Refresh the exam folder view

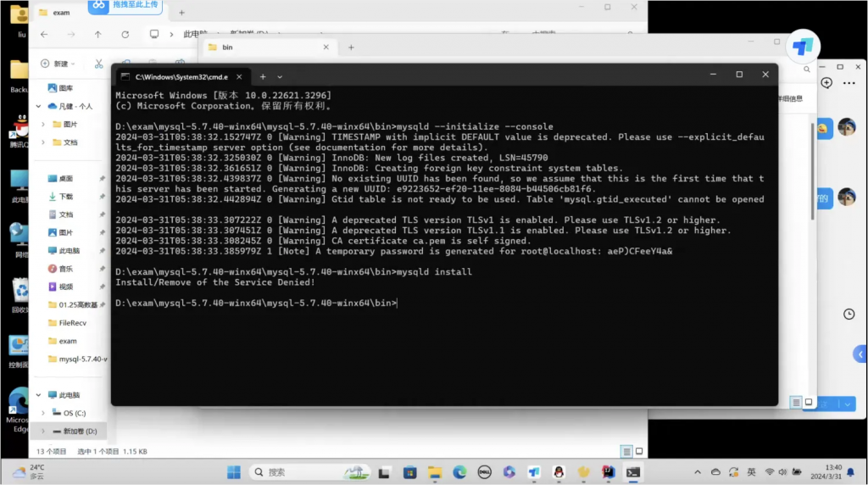point(125,35)
